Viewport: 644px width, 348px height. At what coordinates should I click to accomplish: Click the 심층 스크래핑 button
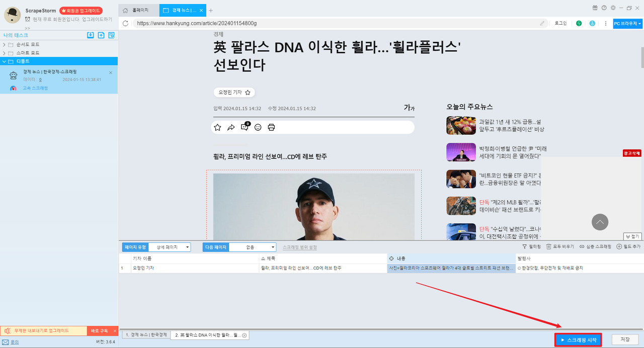[595, 247]
